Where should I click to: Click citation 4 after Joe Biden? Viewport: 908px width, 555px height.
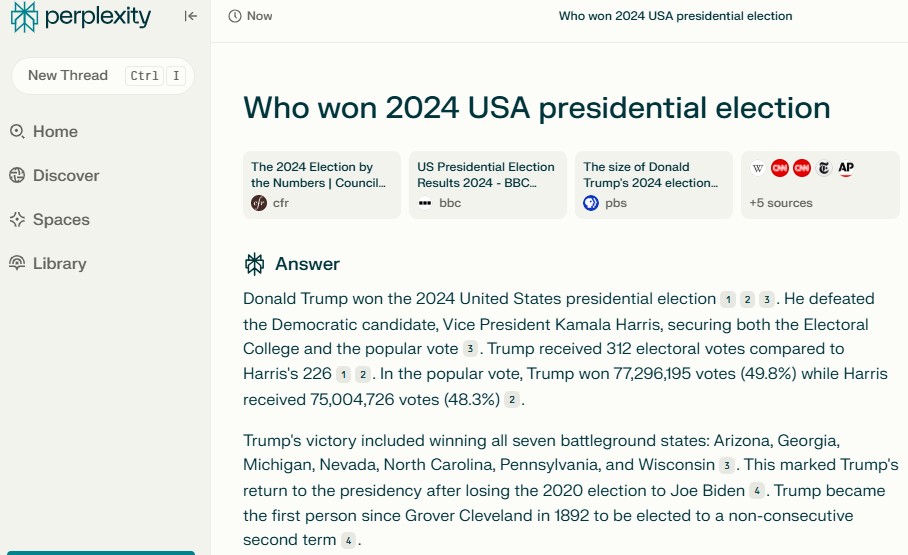pos(756,491)
